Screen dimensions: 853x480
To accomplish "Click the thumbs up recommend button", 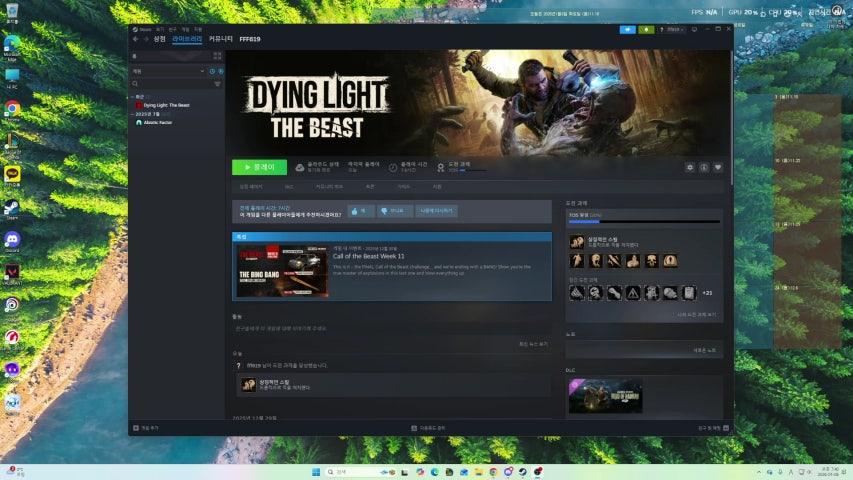I will (360, 211).
